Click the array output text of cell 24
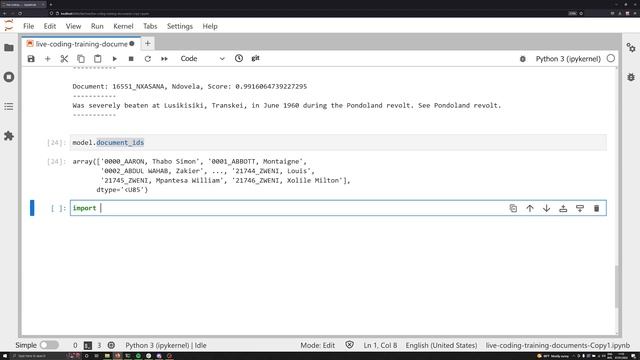Image resolution: width=640 pixels, height=360 pixels. 211,176
